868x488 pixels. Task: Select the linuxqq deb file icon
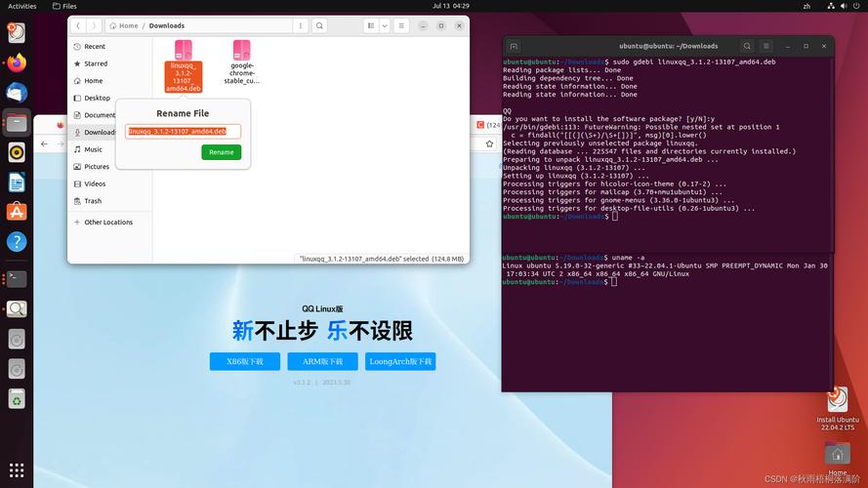point(184,51)
